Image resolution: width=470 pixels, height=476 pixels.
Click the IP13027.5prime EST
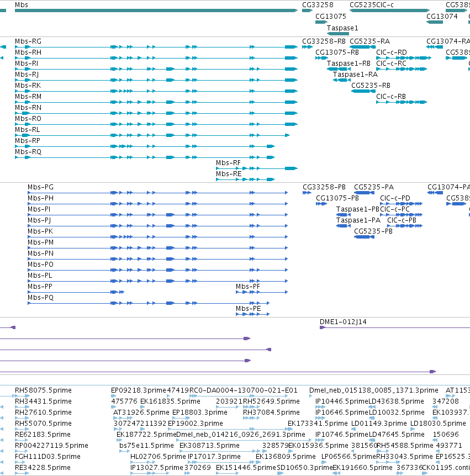(157, 468)
